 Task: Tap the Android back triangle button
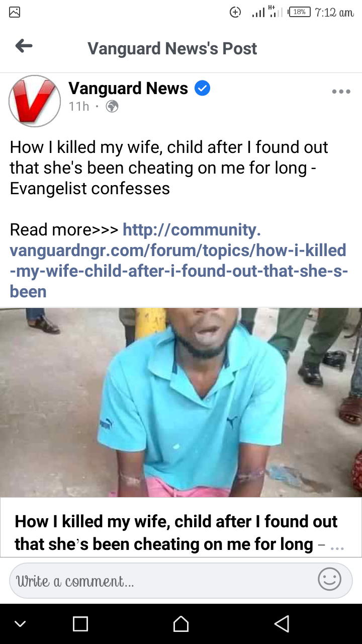pos(282,624)
